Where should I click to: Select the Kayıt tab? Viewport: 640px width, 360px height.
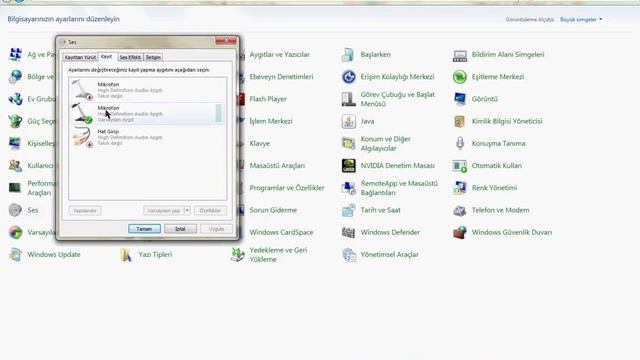(107, 57)
